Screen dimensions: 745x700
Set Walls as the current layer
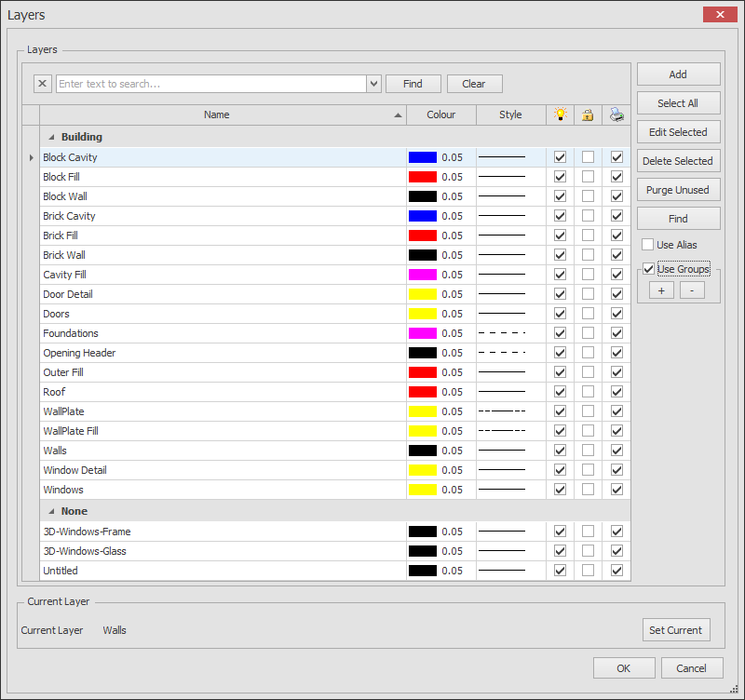(x=676, y=630)
